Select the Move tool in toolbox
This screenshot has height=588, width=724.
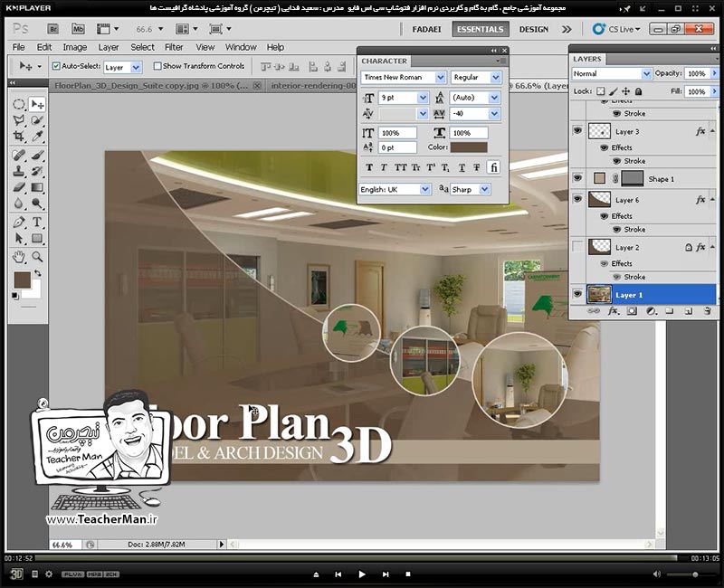coord(37,104)
